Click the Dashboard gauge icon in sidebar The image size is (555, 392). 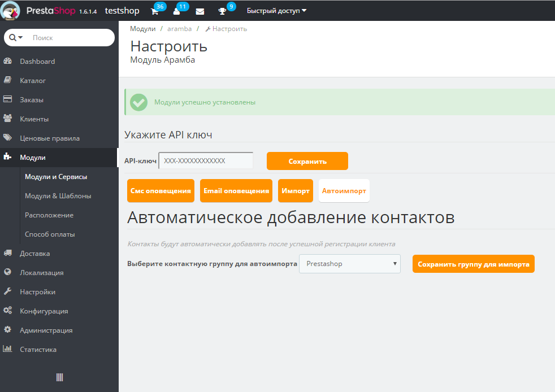pyautogui.click(x=8, y=61)
